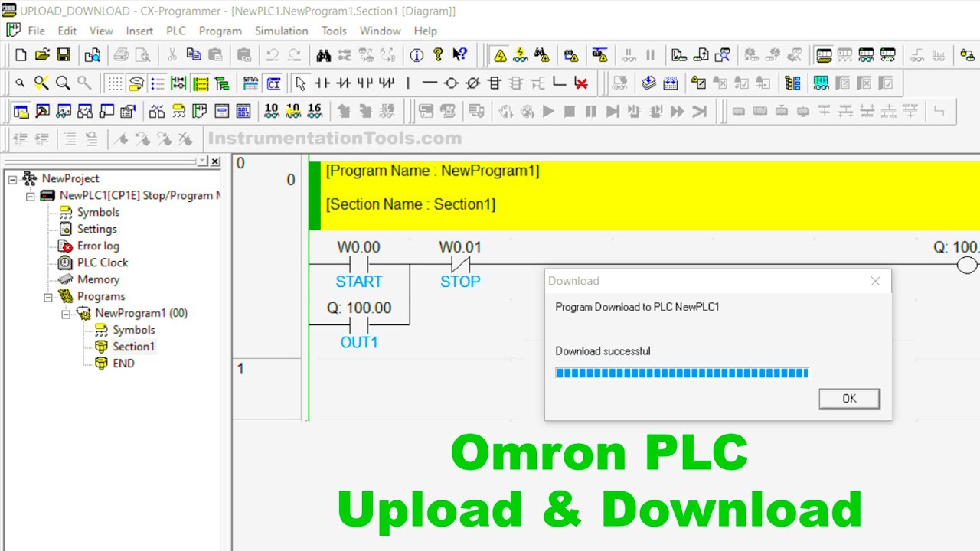Open the Edit menu
The height and width of the screenshot is (551, 980).
tap(67, 31)
